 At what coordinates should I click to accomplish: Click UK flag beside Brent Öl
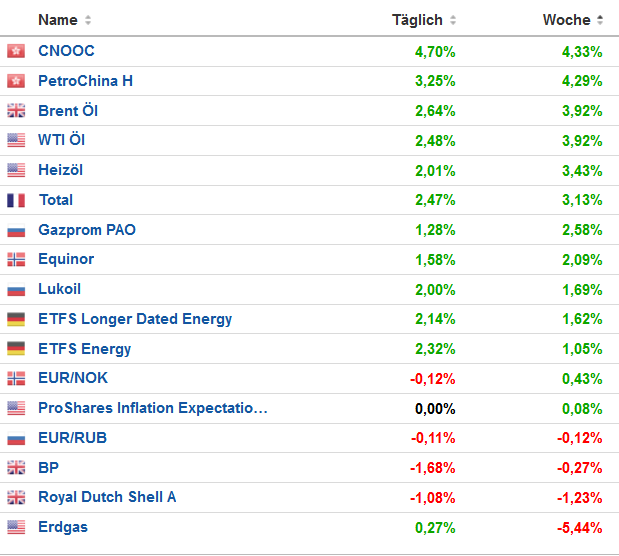click(x=16, y=111)
